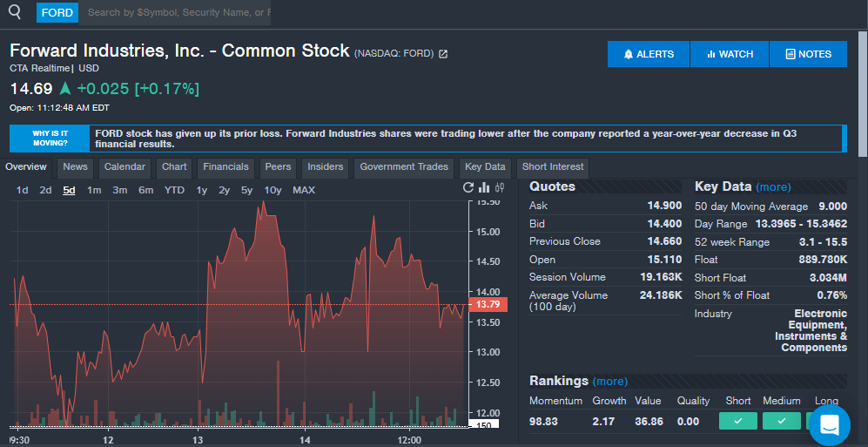Open the Government Trades tab
The height and width of the screenshot is (447, 868).
(404, 166)
